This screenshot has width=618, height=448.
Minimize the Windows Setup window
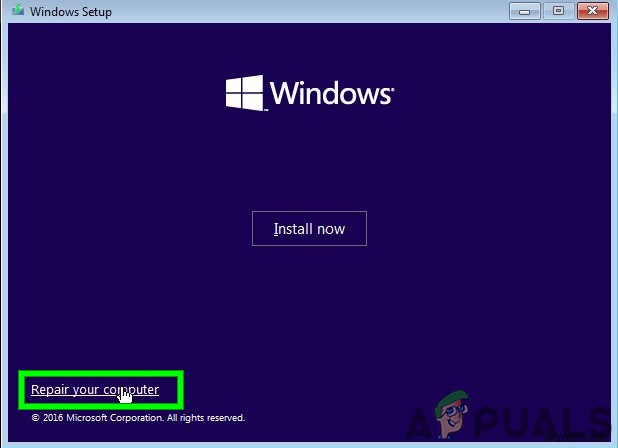coord(524,11)
